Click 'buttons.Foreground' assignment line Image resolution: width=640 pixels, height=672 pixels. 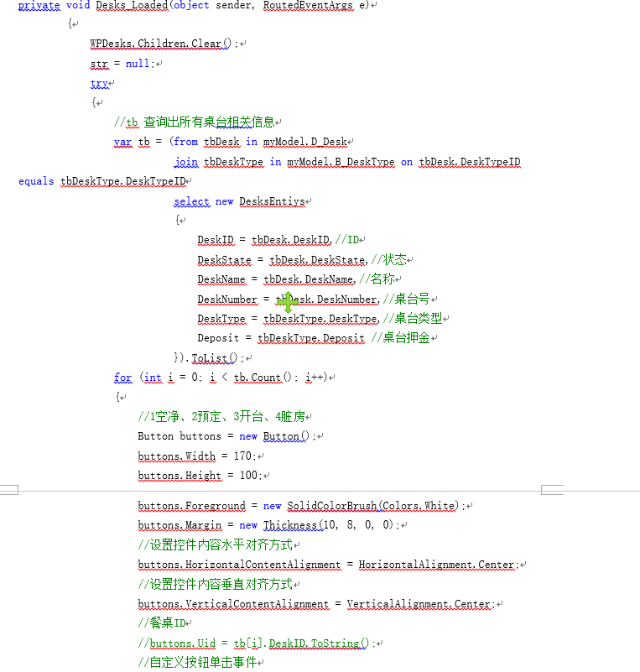(x=302, y=506)
